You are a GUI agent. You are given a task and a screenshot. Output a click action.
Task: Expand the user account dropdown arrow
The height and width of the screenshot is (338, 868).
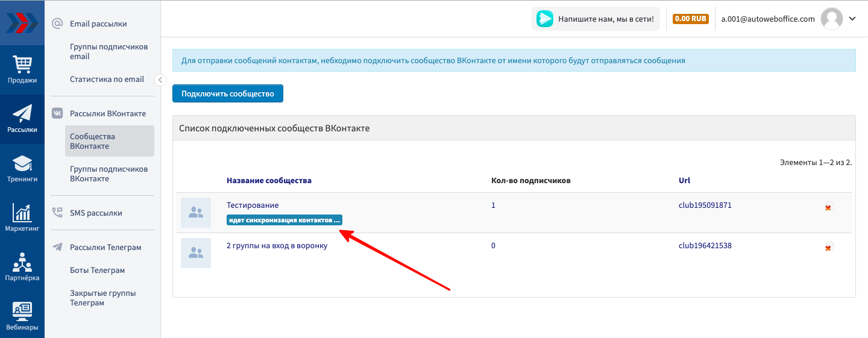pyautogui.click(x=852, y=19)
